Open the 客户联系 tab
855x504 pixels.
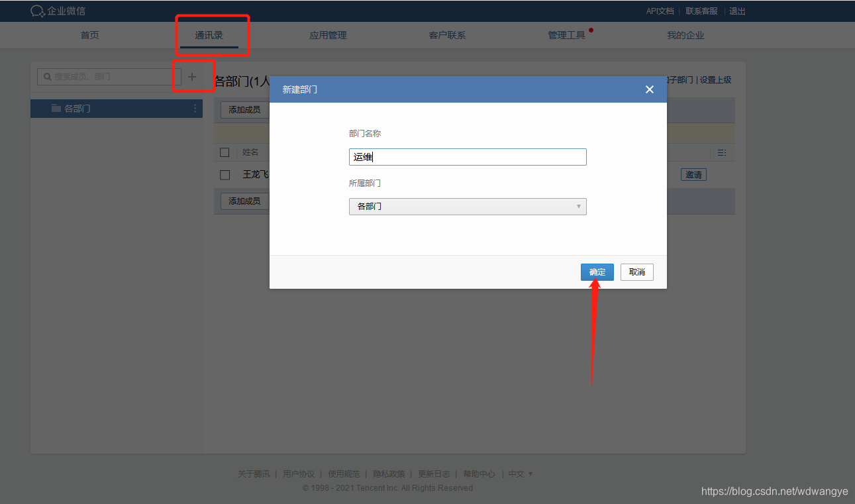pyautogui.click(x=447, y=35)
